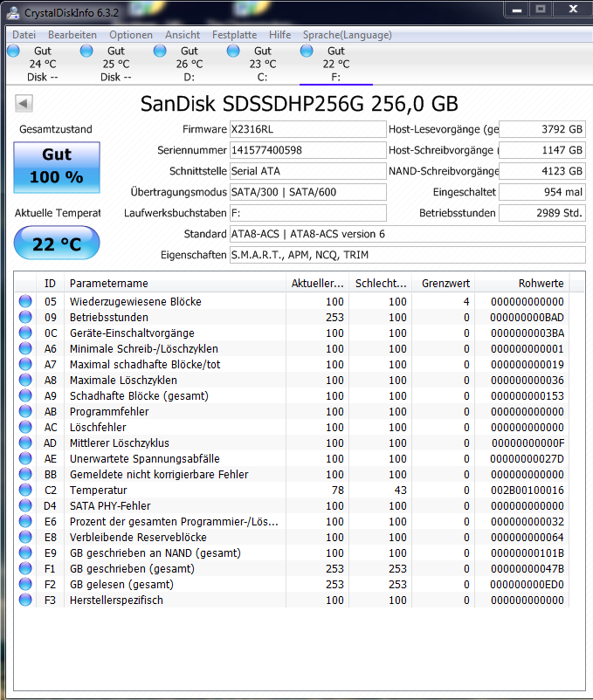Select raw value 002B00100016
Image resolution: width=593 pixels, height=700 pixels.
[527, 491]
